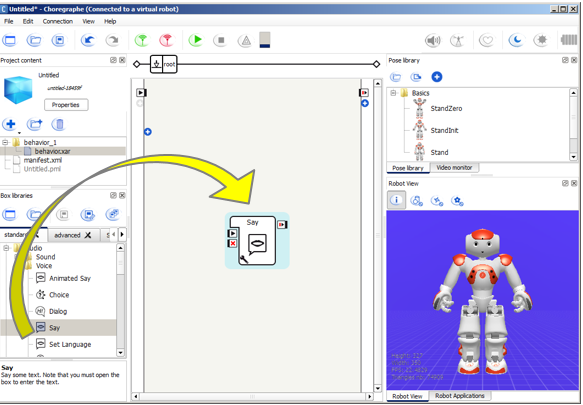
Task: Click Say box onStart play input
Action: [x=232, y=233]
